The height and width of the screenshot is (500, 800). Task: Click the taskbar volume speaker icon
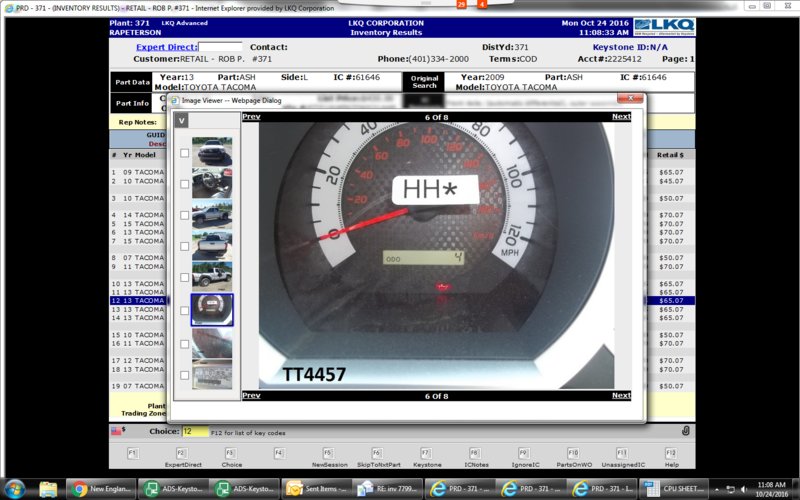pos(744,489)
